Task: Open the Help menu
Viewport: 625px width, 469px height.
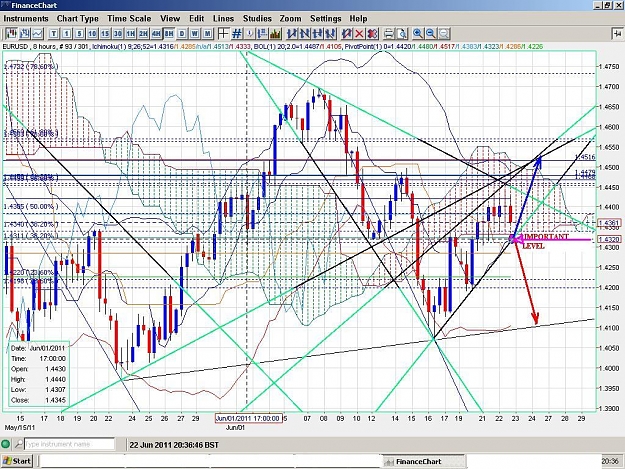Action: coord(358,18)
